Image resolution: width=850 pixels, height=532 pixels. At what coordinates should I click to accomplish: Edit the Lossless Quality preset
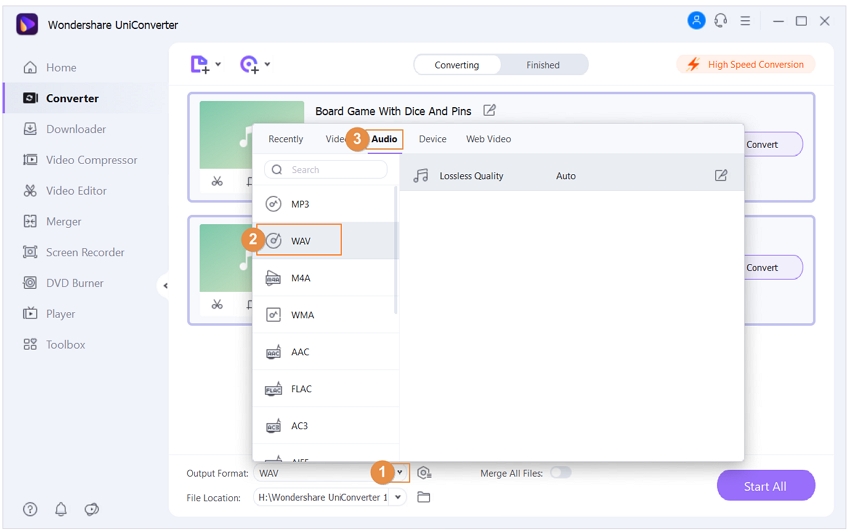[x=721, y=175]
